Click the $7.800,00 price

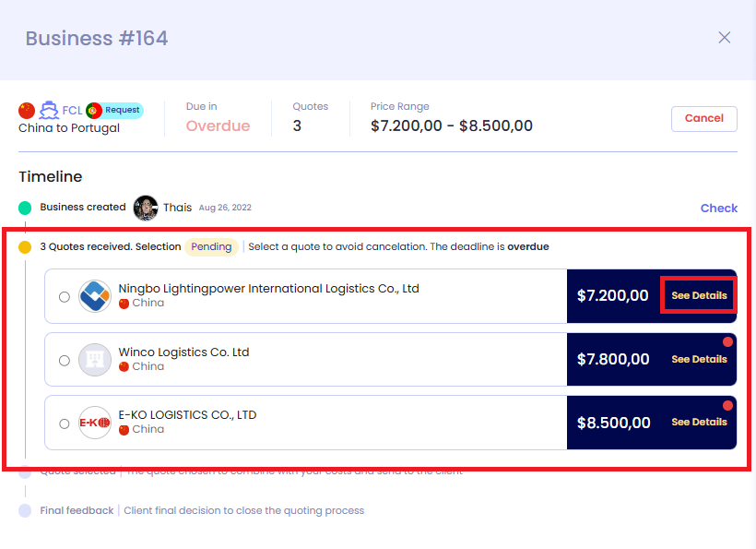pyautogui.click(x=613, y=360)
